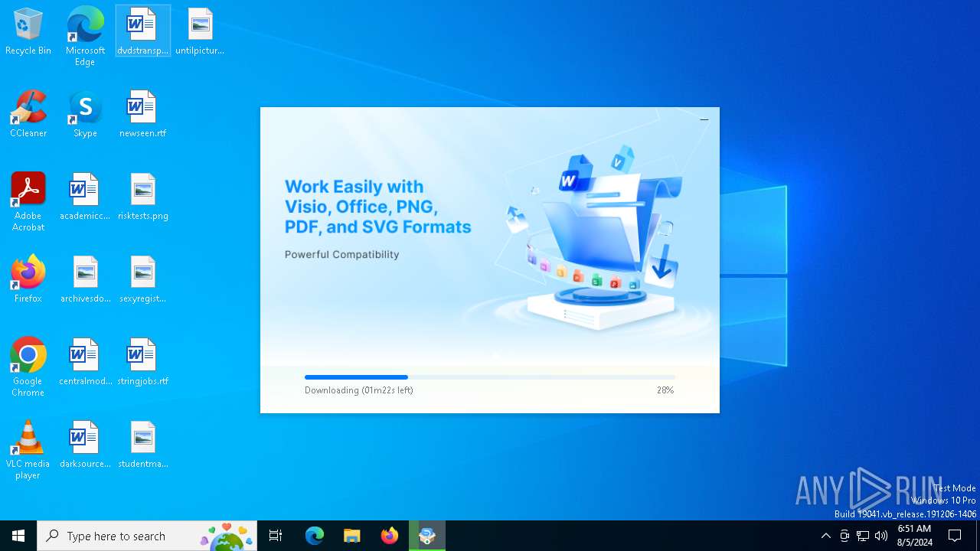Show hidden system tray icons
980x551 pixels.
(x=825, y=536)
